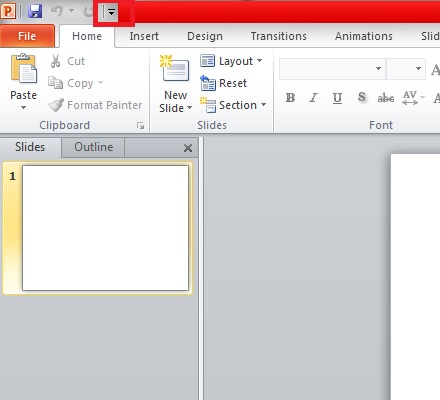440x400 pixels.
Task: Toggle Bold formatting
Action: (290, 98)
